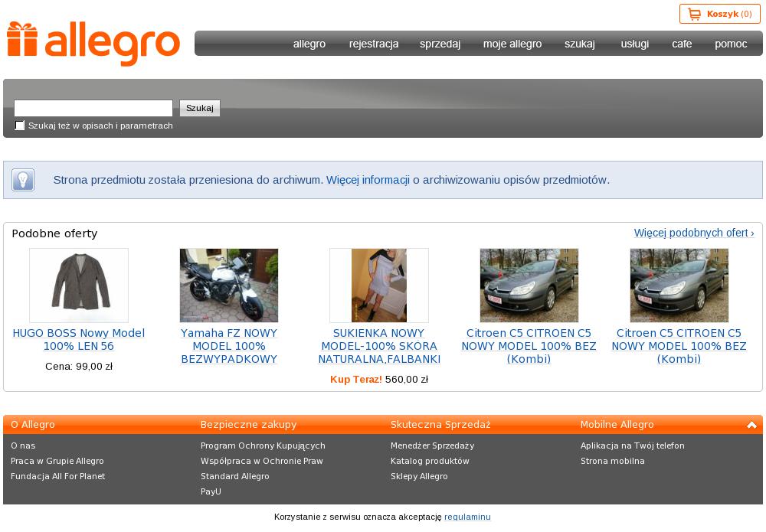Click the O Allegro footer heading
The height and width of the screenshot is (532, 766).
[33, 425]
